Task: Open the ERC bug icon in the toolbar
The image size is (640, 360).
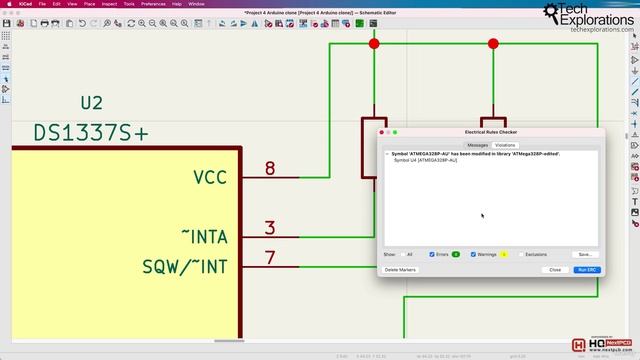Action: pyautogui.click(x=314, y=24)
